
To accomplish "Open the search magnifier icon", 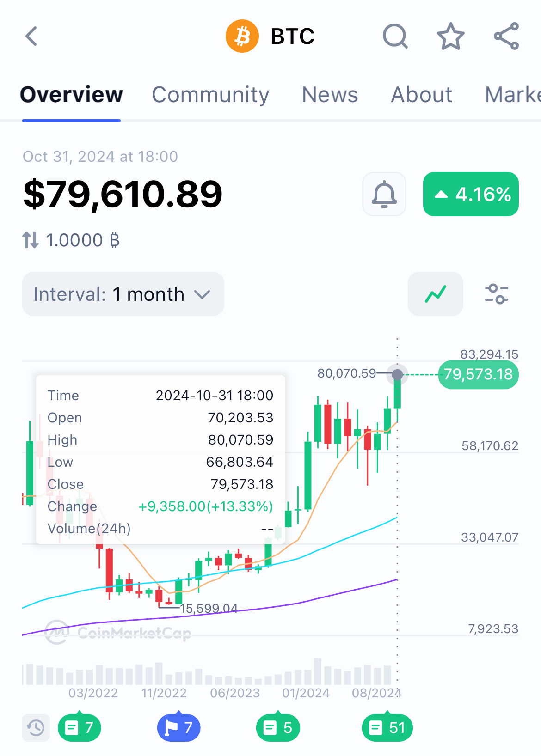I will click(x=395, y=36).
